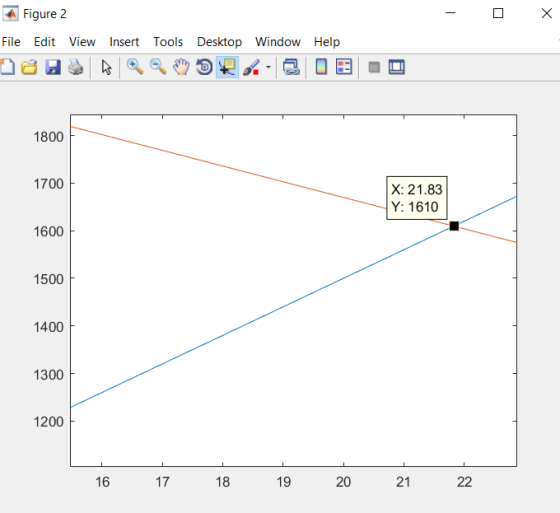Click the X: 21.83 datatip box
The image size is (560, 513).
pyautogui.click(x=417, y=198)
